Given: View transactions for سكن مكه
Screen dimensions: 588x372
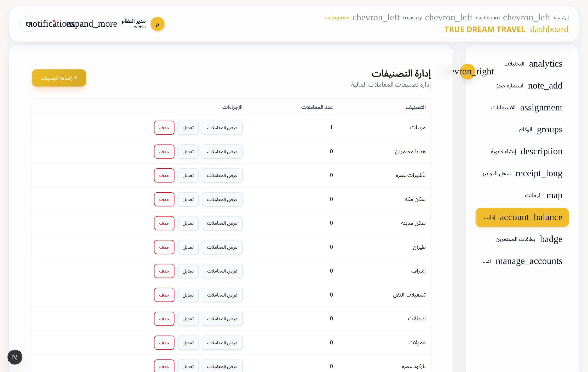Looking at the screenshot, I should [222, 199].
